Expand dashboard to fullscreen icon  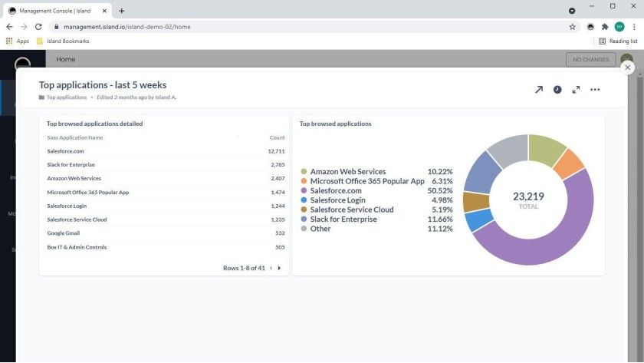576,90
